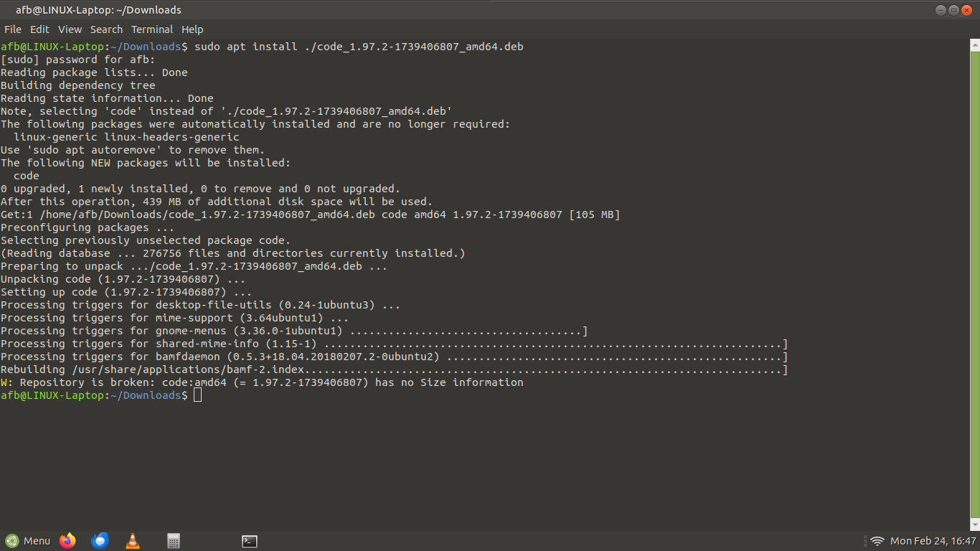Click the terminal window taskbar icon
The width and height of the screenshot is (980, 551).
250,541
